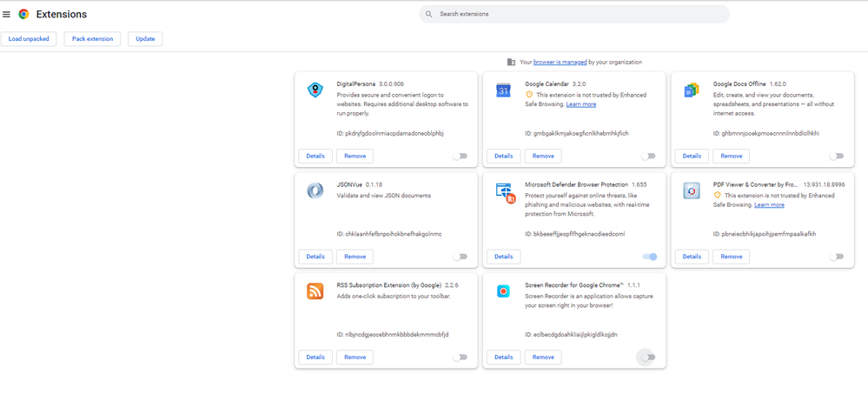The width and height of the screenshot is (868, 394).
Task: Click Load unpacked button
Action: point(29,39)
